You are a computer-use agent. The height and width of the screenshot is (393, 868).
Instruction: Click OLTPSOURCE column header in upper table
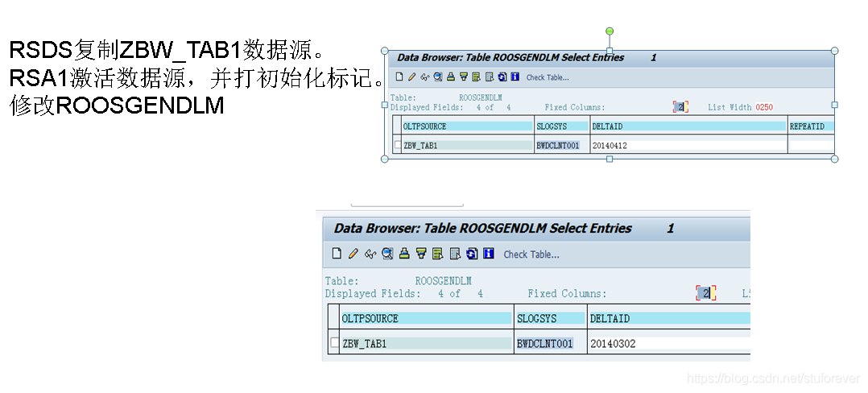pos(468,126)
